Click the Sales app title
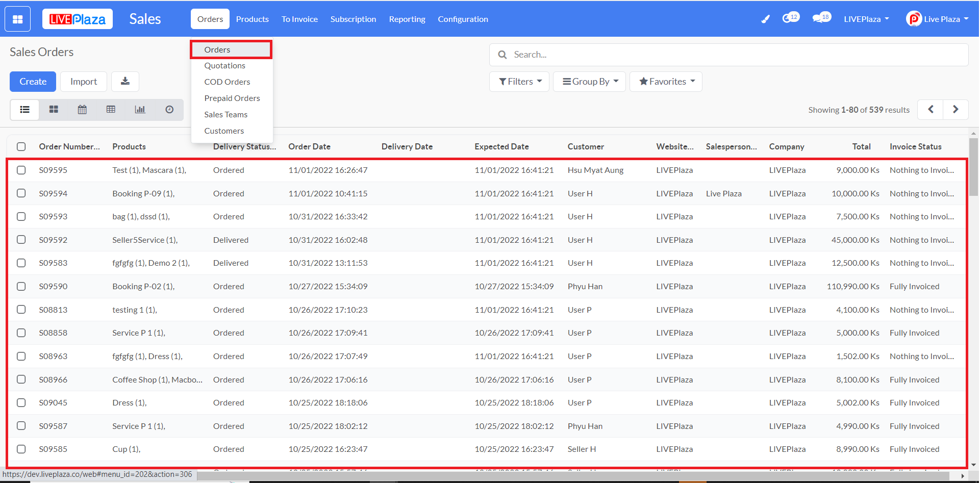Viewport: 980px width, 483px height. 145,19
